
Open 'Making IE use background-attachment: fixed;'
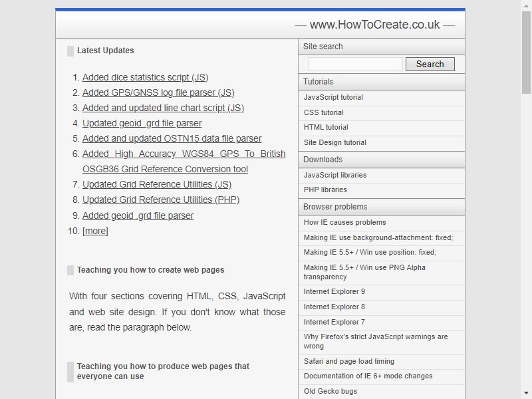click(x=382, y=237)
